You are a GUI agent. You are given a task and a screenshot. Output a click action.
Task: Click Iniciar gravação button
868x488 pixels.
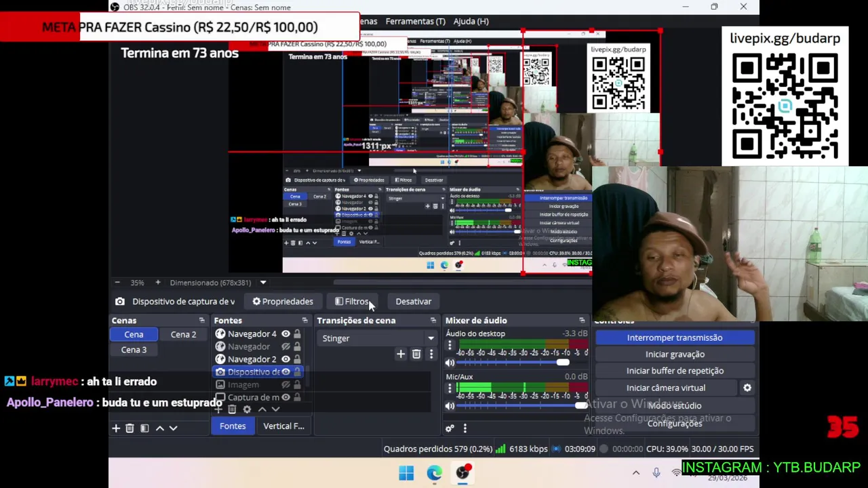675,354
